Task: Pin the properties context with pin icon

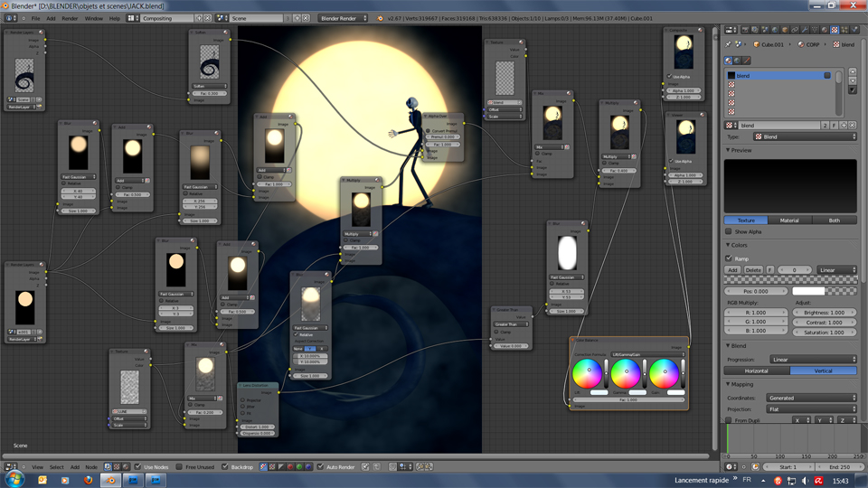Action: coord(728,44)
